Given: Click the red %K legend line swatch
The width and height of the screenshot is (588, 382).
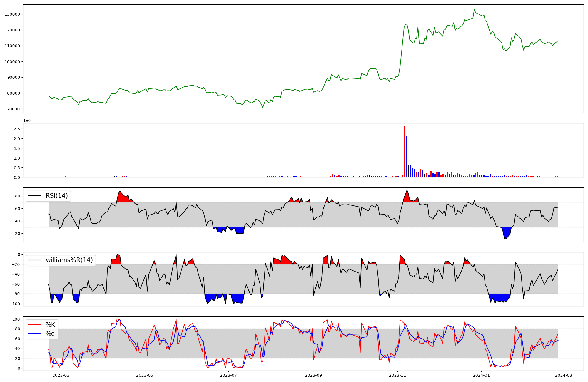Looking at the screenshot, I should (35, 325).
